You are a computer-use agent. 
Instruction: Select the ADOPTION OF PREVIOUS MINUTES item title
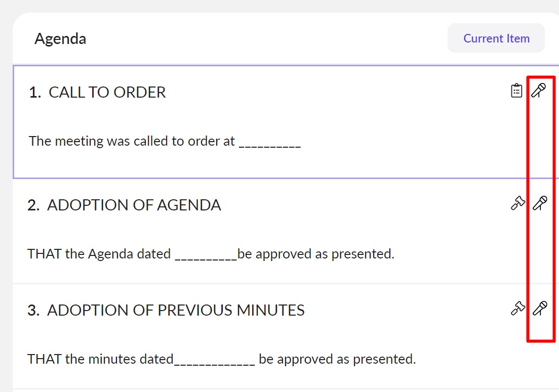176,310
